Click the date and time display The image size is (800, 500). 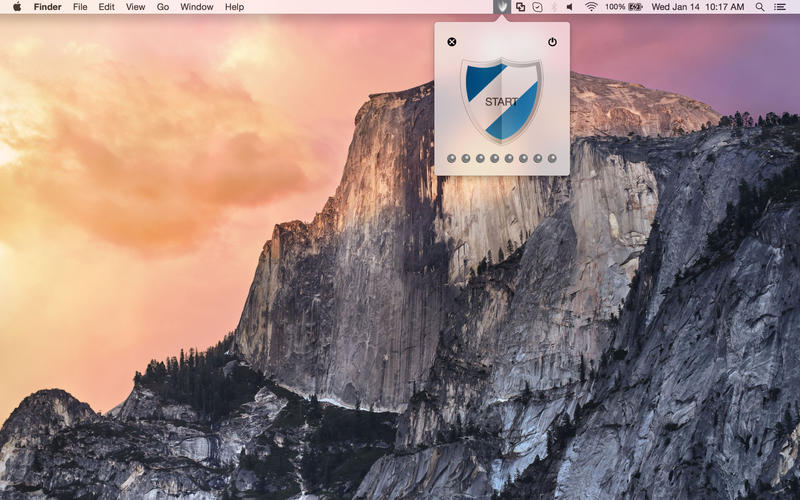click(698, 7)
